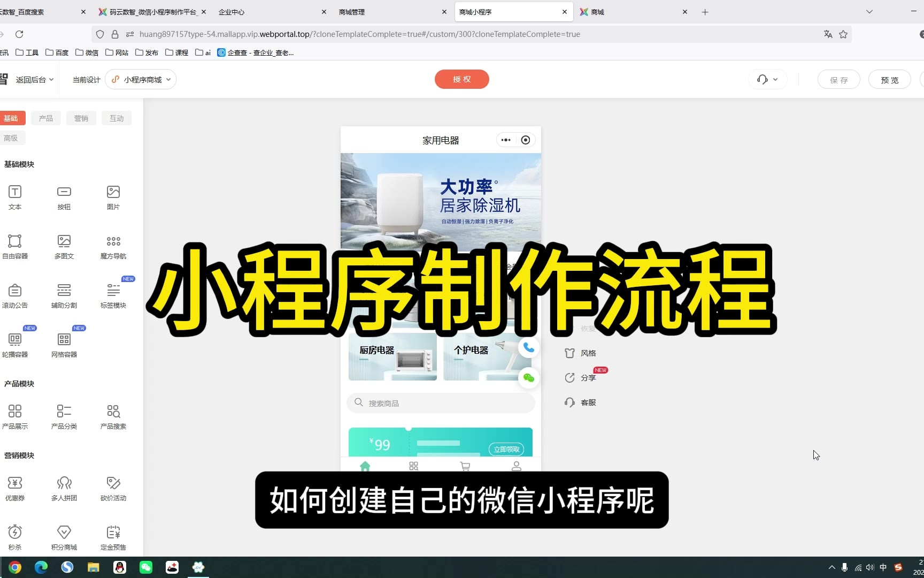Click 立即领取 on the ¥99 coupon
Image resolution: width=924 pixels, height=578 pixels.
coord(506,449)
